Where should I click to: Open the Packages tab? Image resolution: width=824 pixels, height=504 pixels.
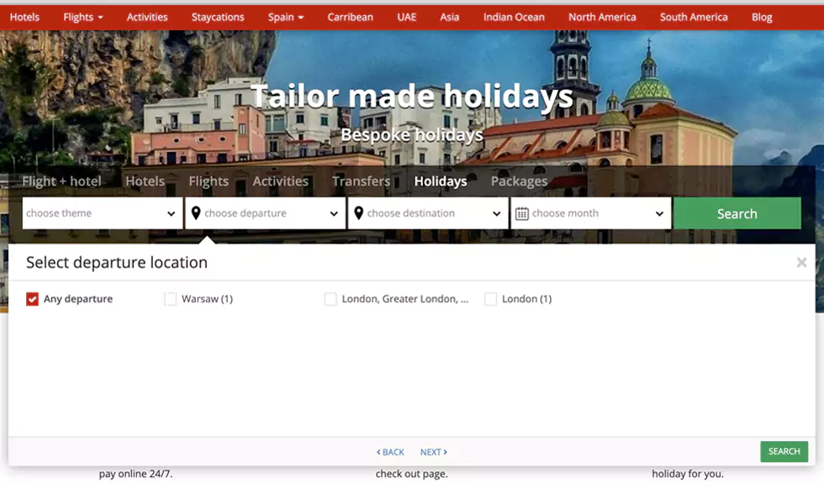tap(519, 181)
